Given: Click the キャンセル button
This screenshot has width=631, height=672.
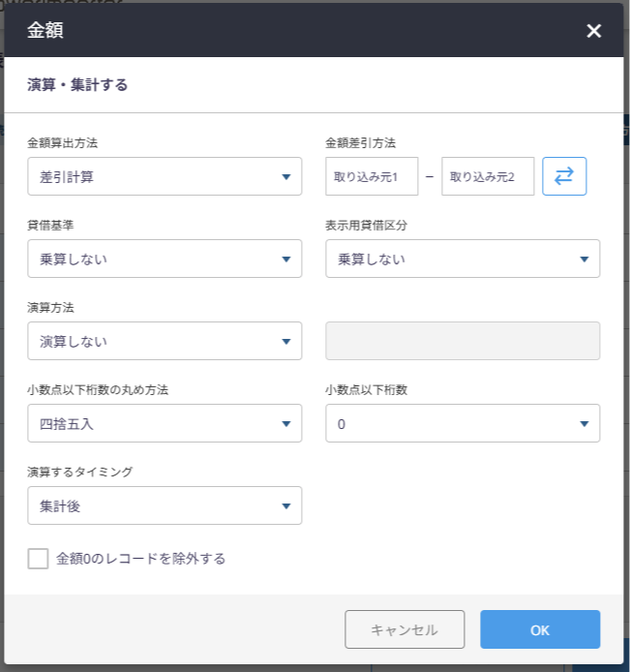Looking at the screenshot, I should (405, 629).
